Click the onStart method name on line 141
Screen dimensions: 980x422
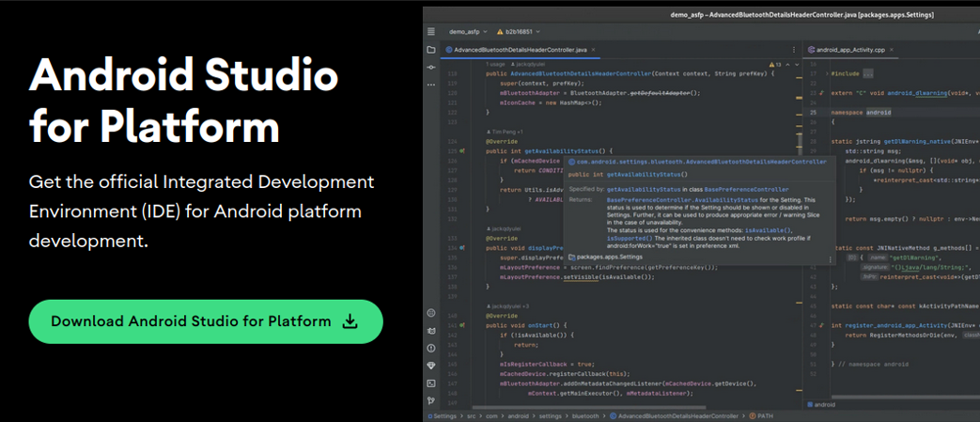tap(538, 326)
